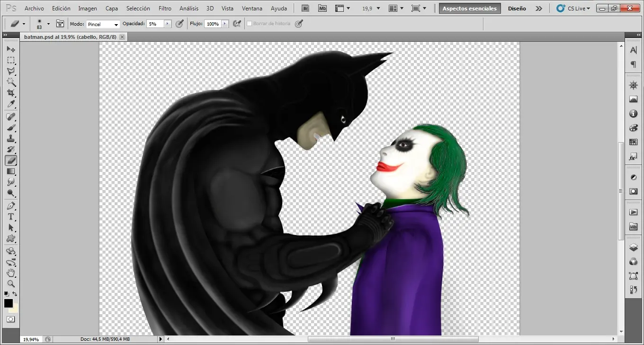Toggle tablet pressure controls for opacity
This screenshot has height=345, width=644.
[x=179, y=24]
